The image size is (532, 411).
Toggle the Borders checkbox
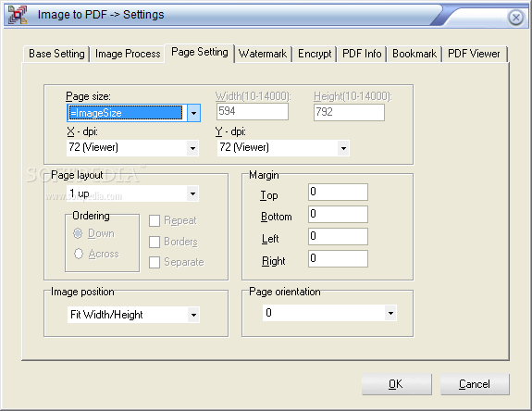tap(155, 242)
